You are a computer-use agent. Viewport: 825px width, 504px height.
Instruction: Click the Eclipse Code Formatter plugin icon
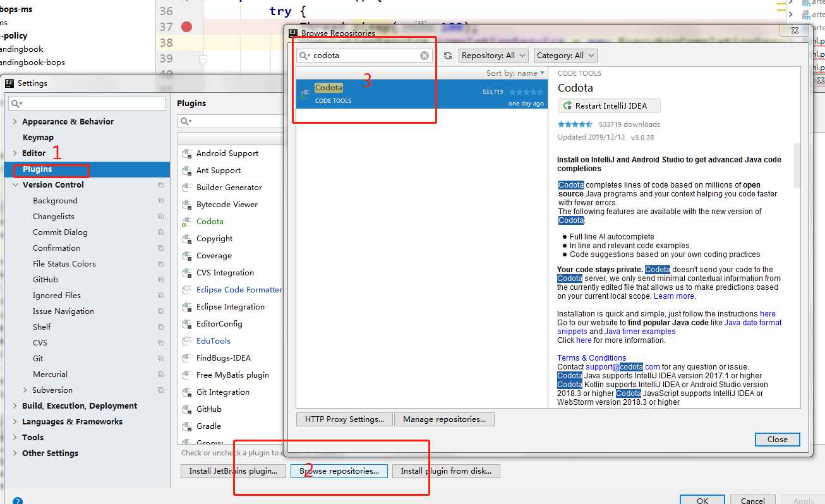point(186,290)
